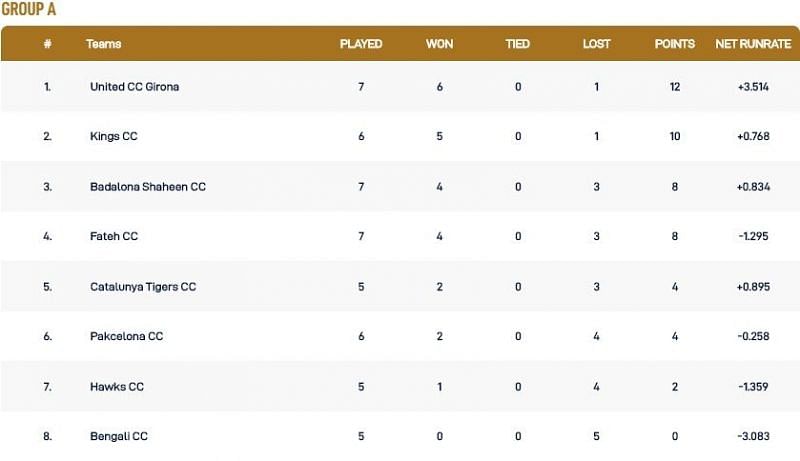
Task: Open the Catalunya Tigers CC row
Action: point(142,287)
